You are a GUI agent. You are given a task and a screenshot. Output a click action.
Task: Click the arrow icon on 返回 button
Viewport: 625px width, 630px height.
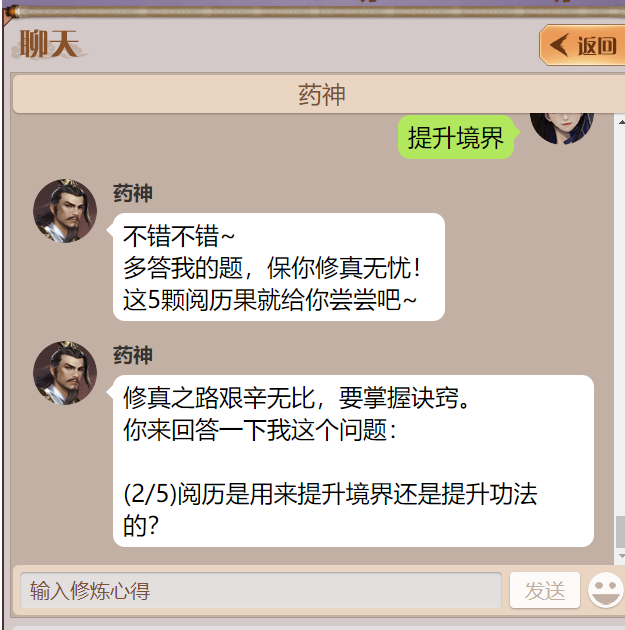click(x=559, y=45)
